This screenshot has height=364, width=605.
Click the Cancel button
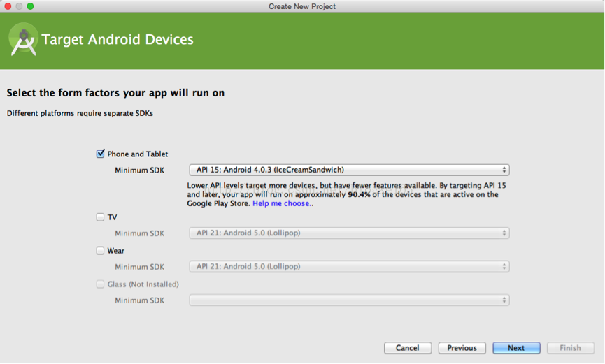pyautogui.click(x=408, y=348)
